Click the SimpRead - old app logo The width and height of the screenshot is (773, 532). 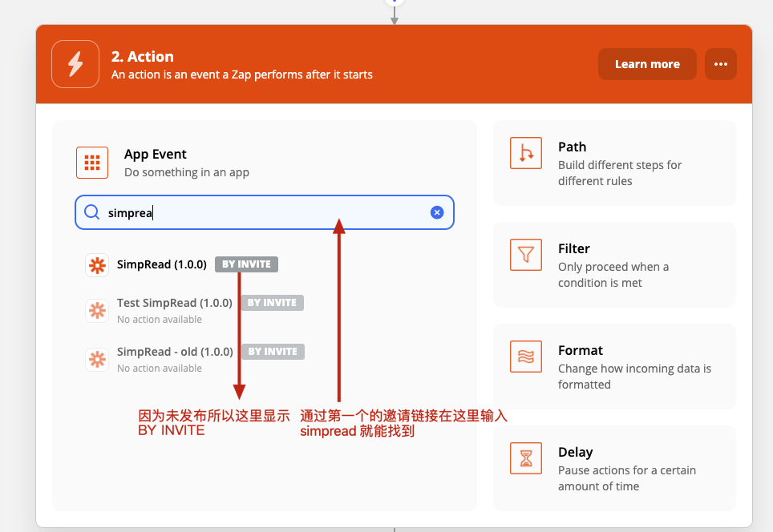point(97,359)
